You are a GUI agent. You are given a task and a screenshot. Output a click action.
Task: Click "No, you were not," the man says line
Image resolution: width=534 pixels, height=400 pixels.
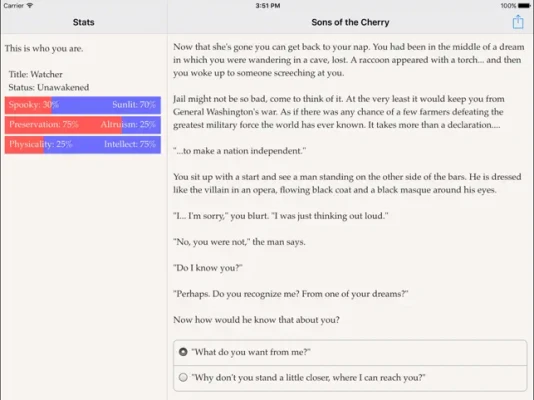[x=239, y=242]
